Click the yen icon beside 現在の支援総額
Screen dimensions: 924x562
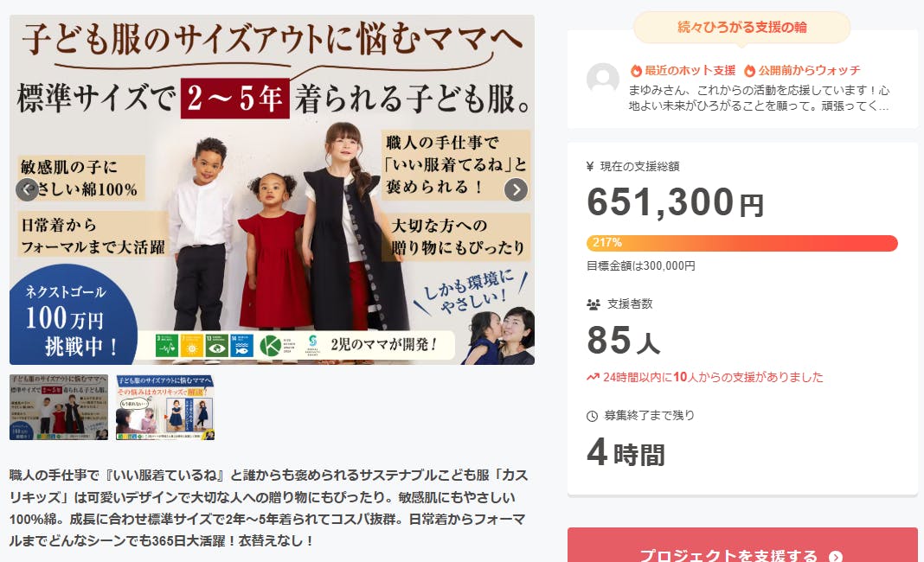(590, 167)
